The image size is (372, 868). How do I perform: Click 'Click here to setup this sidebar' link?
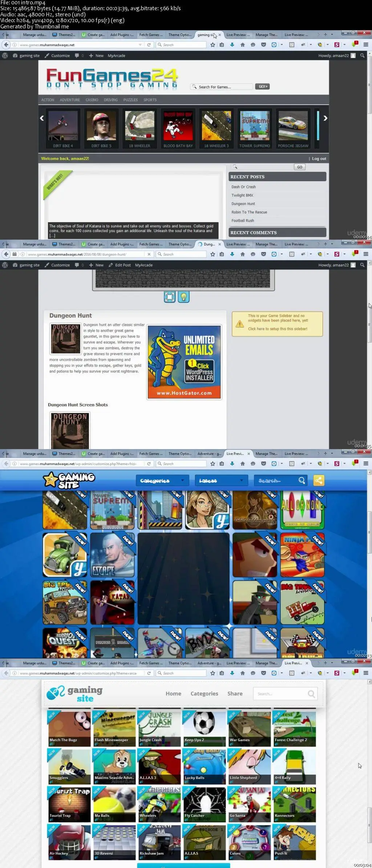[x=278, y=329]
